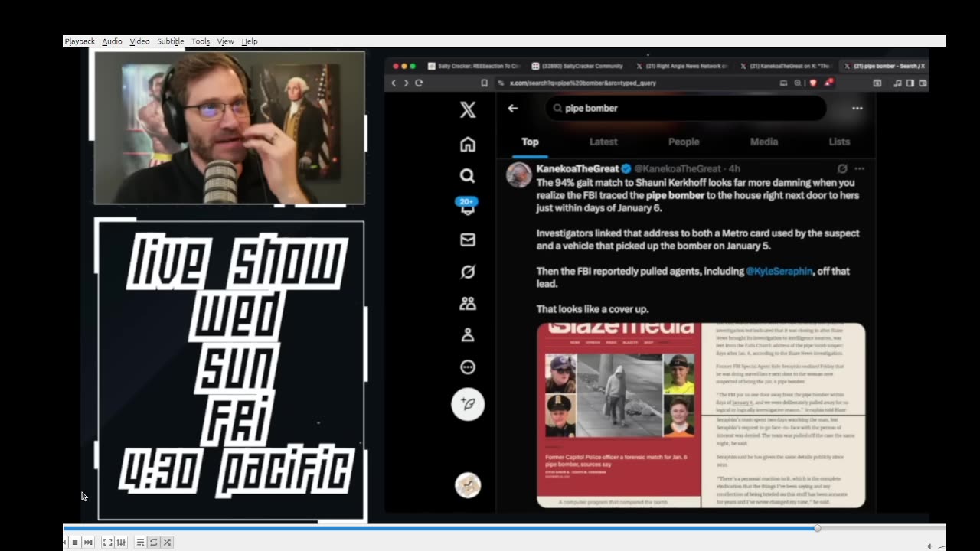This screenshot has height=551, width=980.
Task: Click browser forward arrow
Action: pyautogui.click(x=406, y=83)
